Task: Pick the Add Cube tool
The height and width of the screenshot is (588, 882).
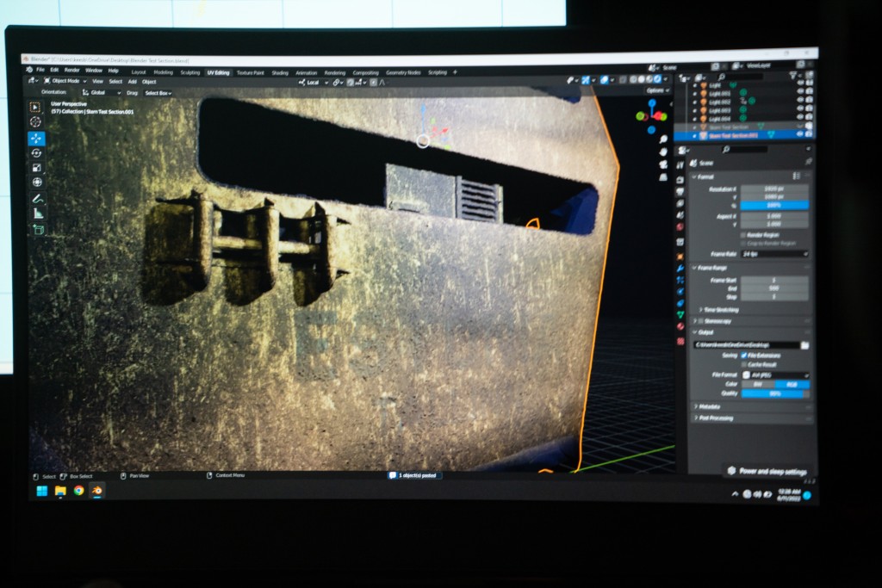Action: point(37,229)
